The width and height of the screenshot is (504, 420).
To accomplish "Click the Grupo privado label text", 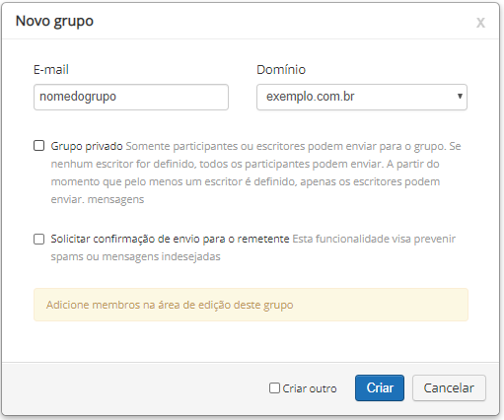I will [87, 146].
